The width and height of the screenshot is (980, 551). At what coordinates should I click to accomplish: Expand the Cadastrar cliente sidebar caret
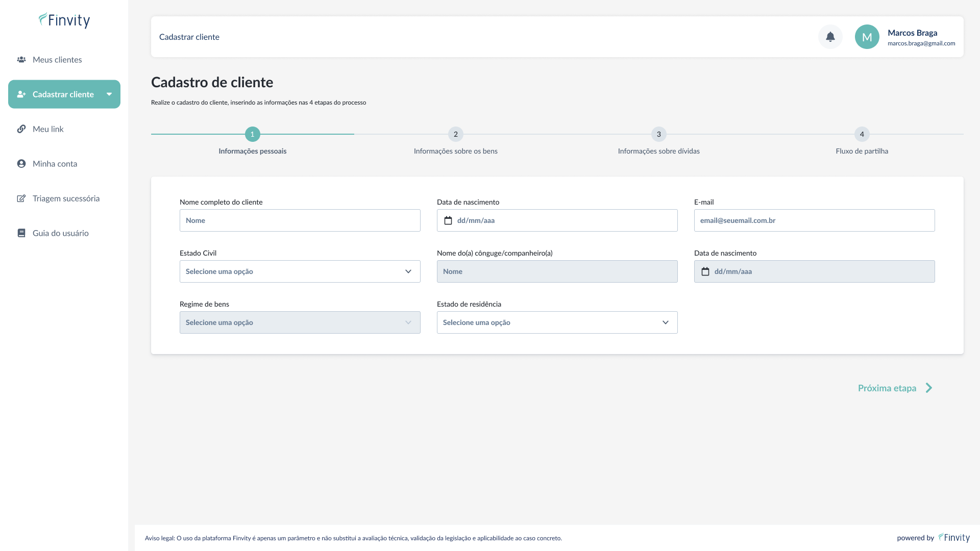109,94
